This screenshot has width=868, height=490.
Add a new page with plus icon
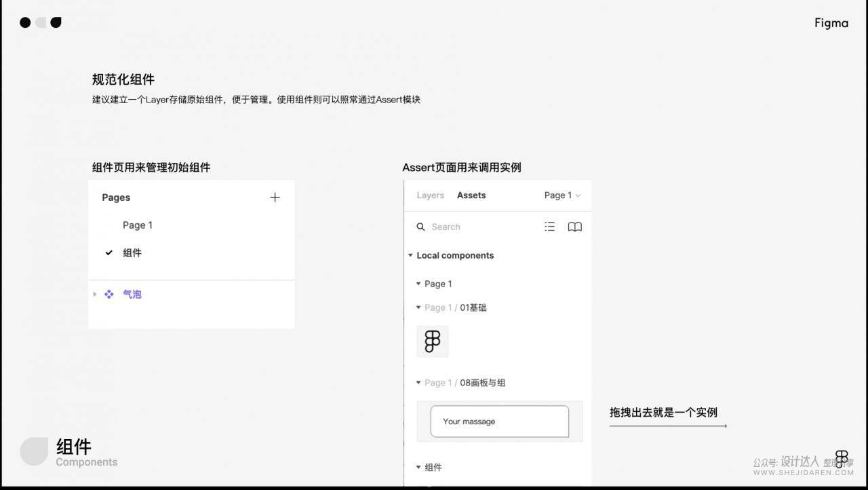point(275,197)
